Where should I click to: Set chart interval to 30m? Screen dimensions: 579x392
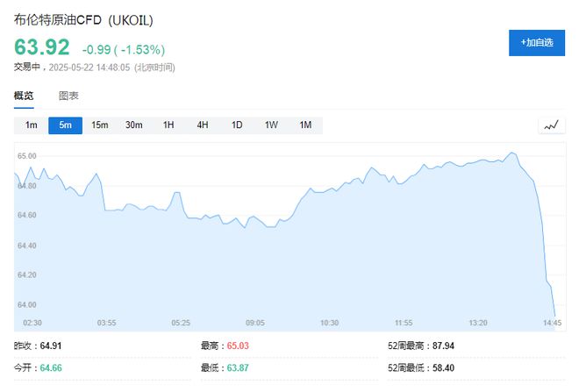point(133,125)
